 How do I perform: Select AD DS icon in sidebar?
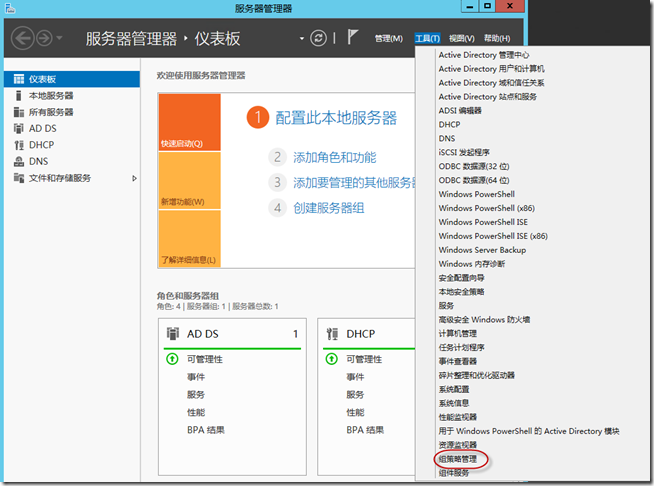(19, 128)
